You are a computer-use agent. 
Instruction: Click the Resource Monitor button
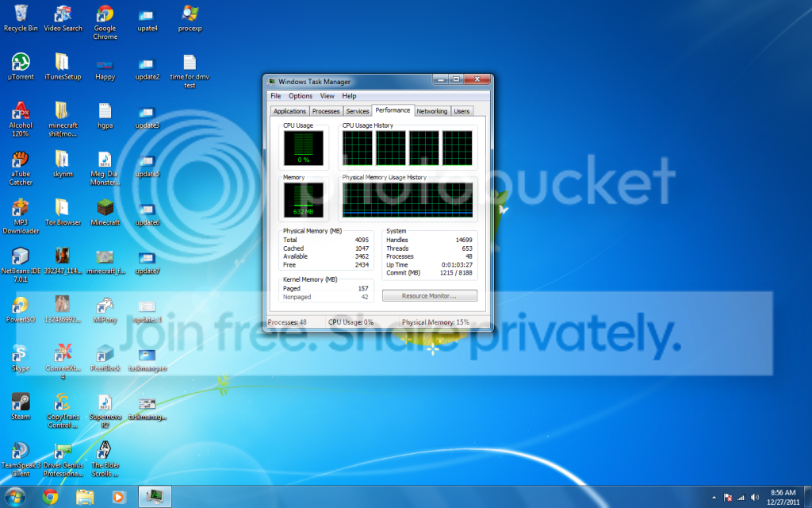[x=430, y=295]
